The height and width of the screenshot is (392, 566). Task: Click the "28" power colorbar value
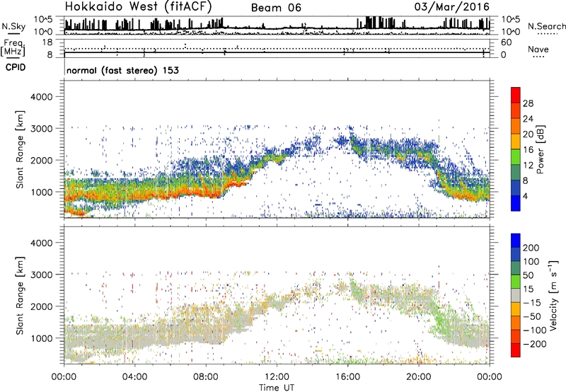pyautogui.click(x=528, y=103)
